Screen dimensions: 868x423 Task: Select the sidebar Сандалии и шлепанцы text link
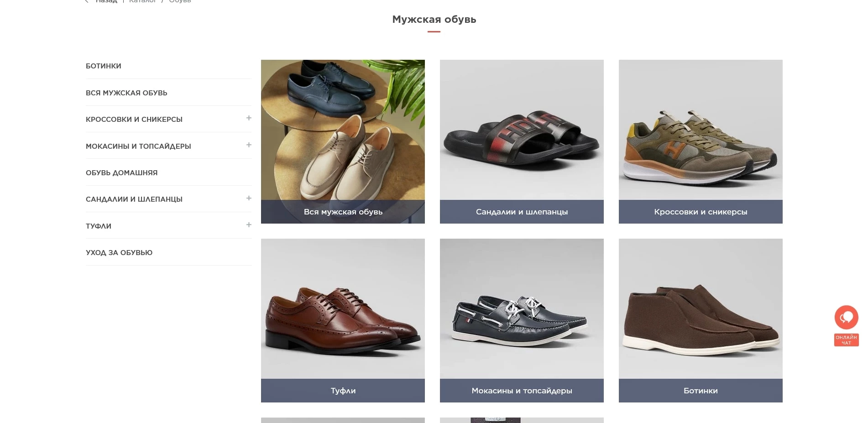click(x=134, y=199)
